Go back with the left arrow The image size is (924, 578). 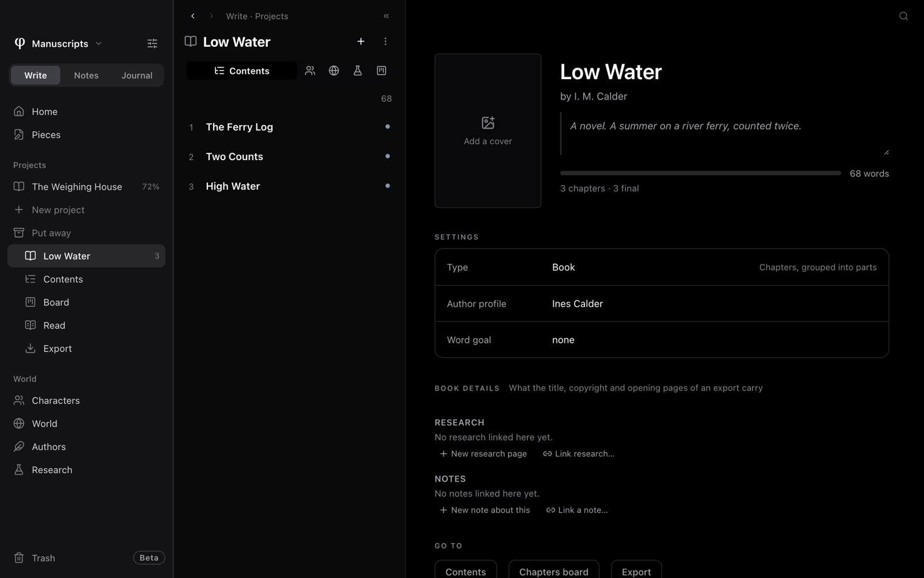pyautogui.click(x=193, y=16)
